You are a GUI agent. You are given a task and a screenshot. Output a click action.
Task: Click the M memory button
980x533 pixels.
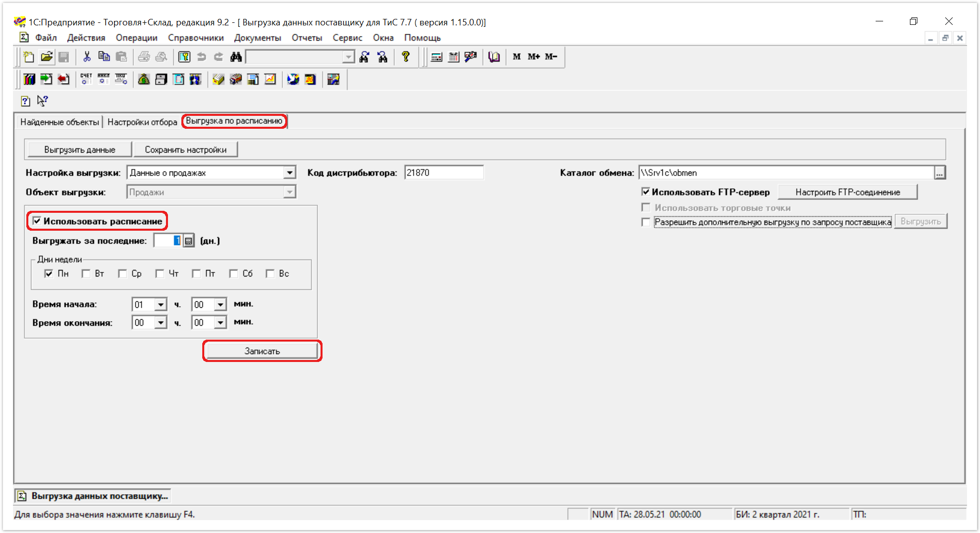pos(517,57)
